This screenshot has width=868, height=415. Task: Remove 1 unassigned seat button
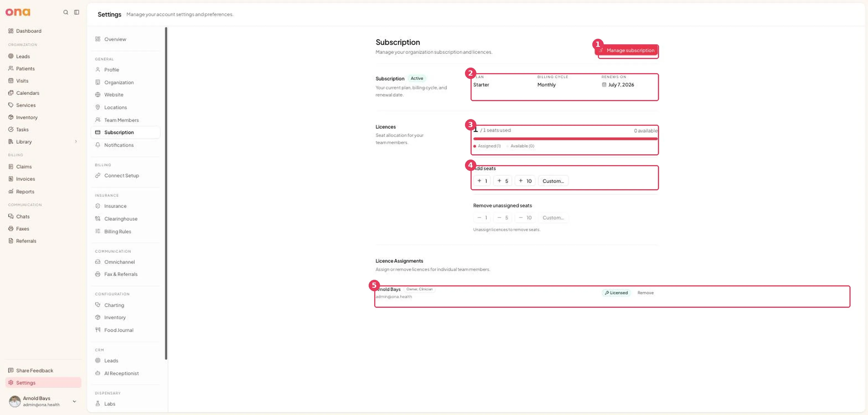[482, 217]
